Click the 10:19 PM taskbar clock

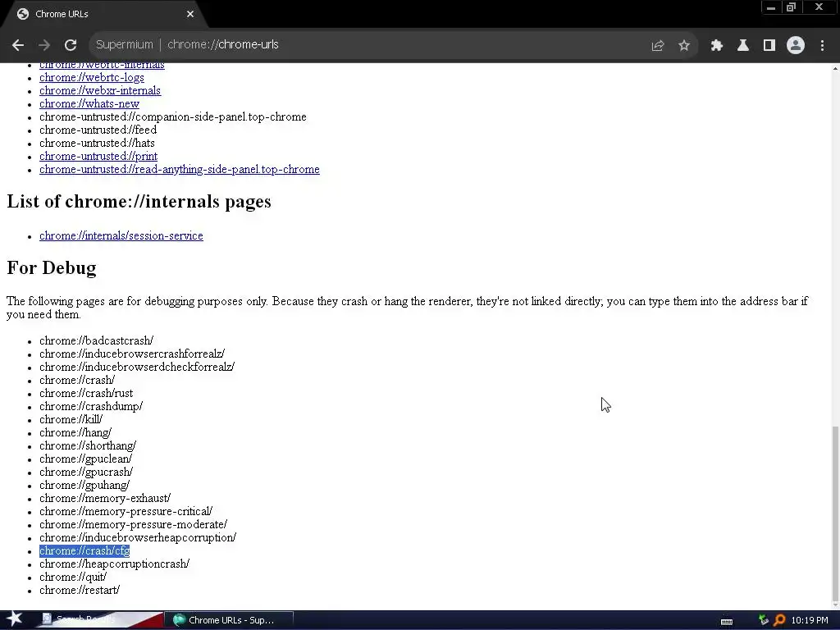[810, 620]
